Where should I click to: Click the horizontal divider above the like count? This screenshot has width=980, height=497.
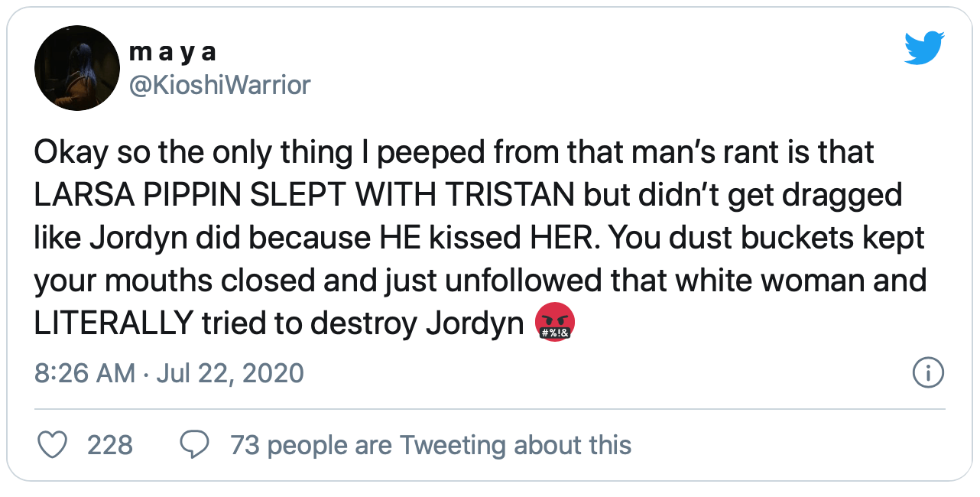pos(489,409)
